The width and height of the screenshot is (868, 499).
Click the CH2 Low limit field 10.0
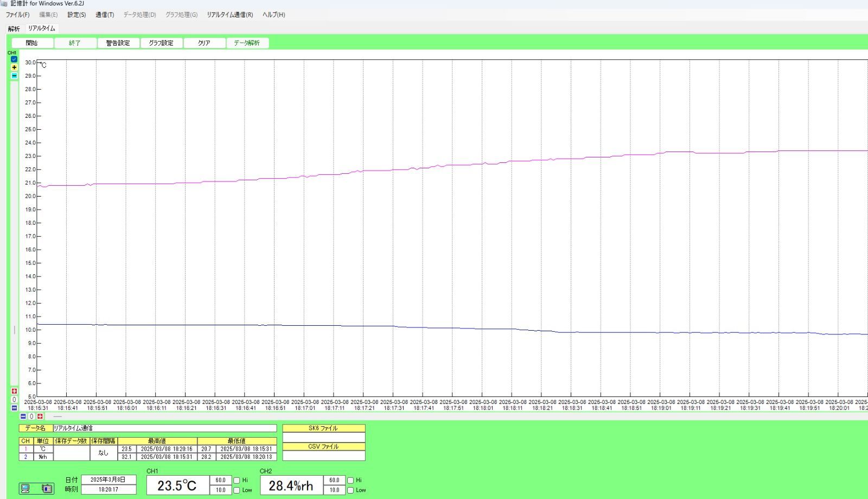pos(334,490)
